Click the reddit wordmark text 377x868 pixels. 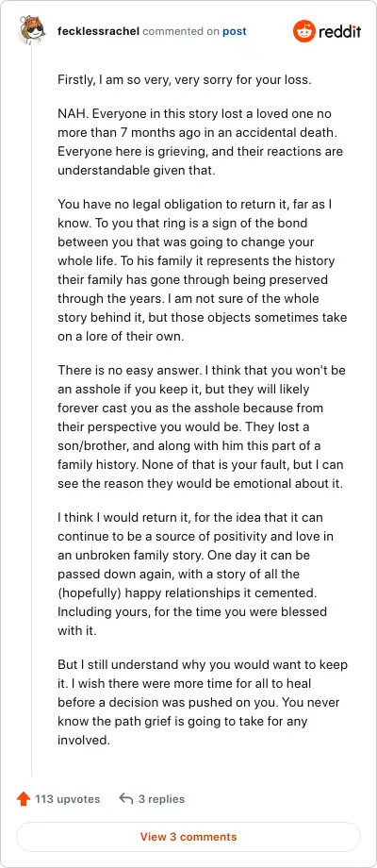(x=339, y=31)
